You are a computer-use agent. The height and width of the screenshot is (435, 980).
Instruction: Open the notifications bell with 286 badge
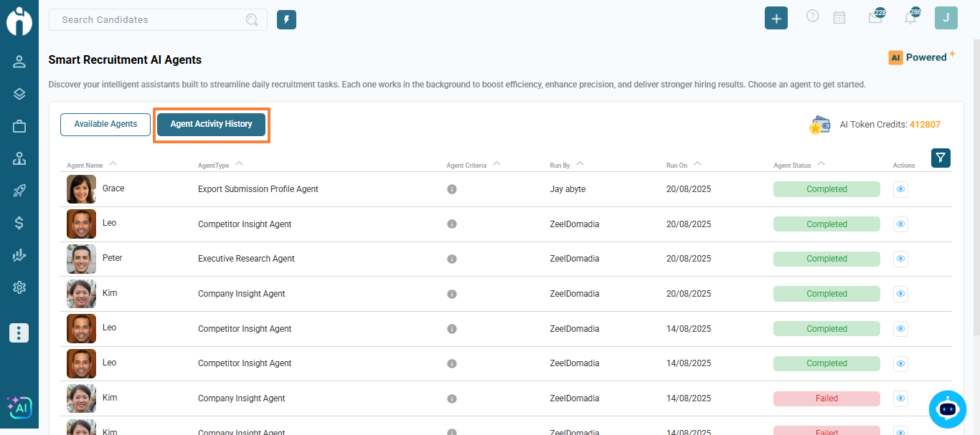click(911, 16)
